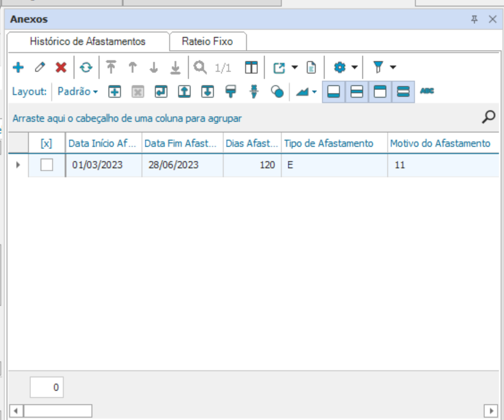Toggle the header panel view button
Image resolution: width=504 pixels, height=420 pixels.
380,92
